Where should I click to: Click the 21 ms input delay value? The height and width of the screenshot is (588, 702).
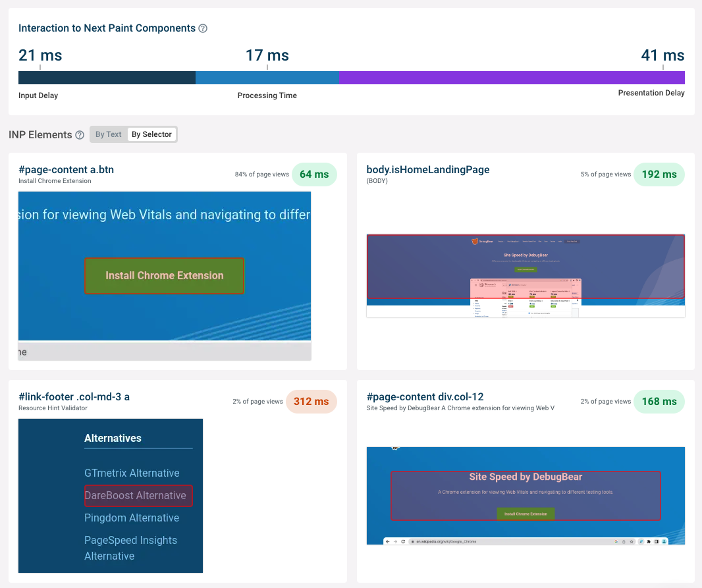pyautogui.click(x=40, y=55)
